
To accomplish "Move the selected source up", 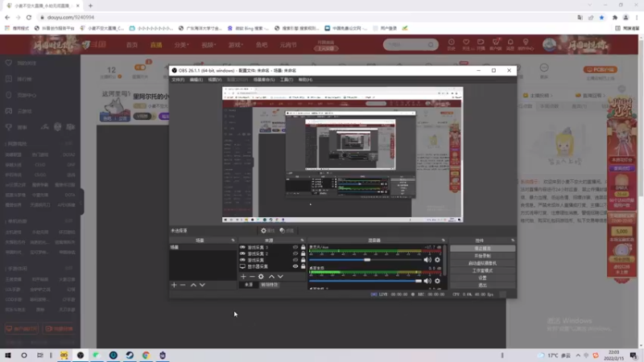I will [x=271, y=277].
